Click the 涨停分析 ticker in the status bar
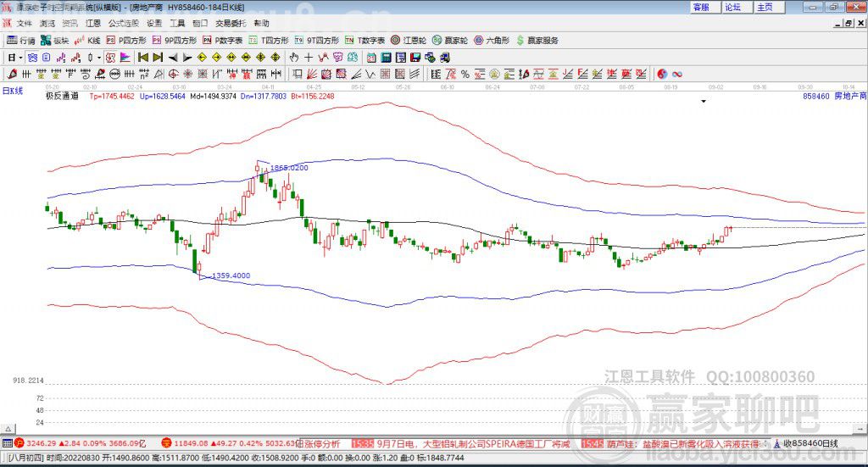The height and width of the screenshot is (467, 868). pyautogui.click(x=321, y=444)
